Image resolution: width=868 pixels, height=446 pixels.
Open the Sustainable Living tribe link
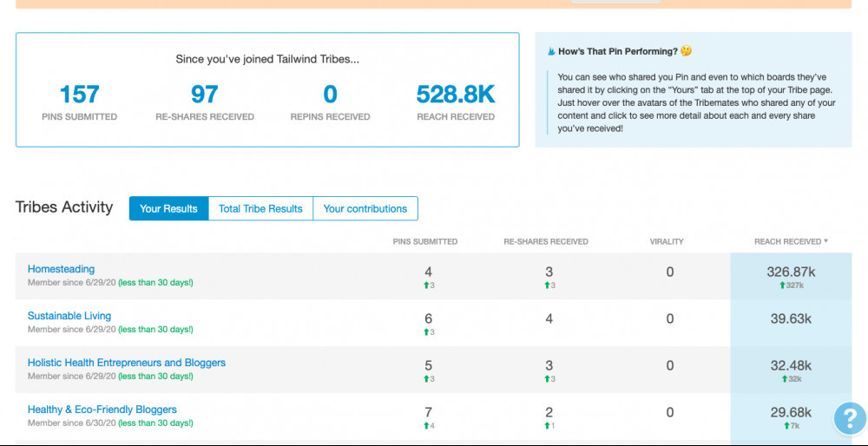coord(69,316)
